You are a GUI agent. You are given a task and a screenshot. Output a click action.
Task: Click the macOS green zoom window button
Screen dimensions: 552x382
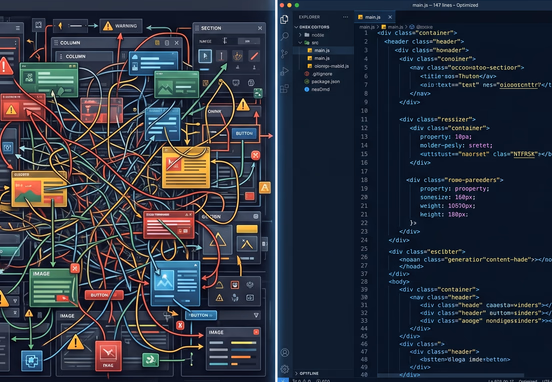(297, 5)
